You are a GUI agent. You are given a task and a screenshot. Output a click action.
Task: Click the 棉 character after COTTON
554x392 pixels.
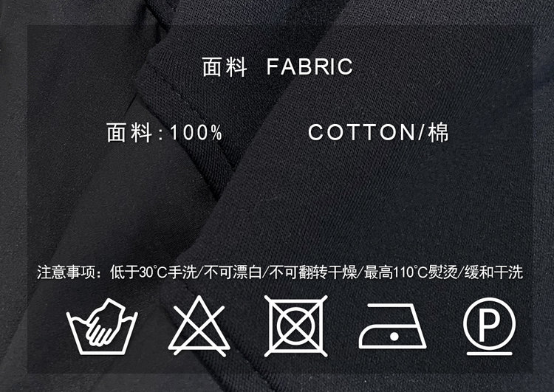point(438,132)
